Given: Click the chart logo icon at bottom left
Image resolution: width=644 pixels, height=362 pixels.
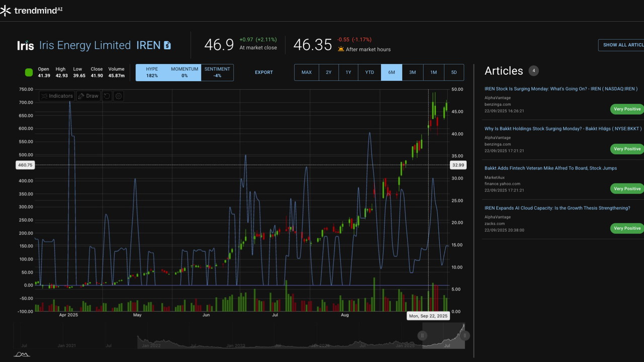Looking at the screenshot, I should (21, 354).
